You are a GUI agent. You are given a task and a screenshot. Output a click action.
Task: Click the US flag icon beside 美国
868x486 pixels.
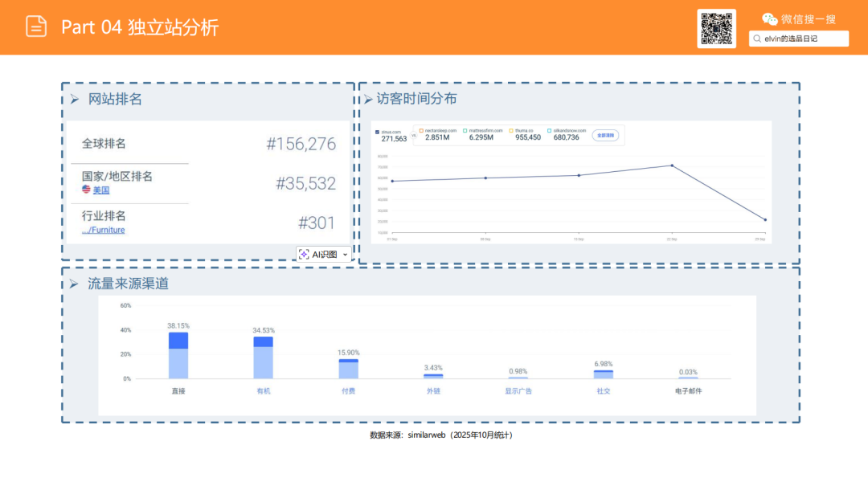86,190
